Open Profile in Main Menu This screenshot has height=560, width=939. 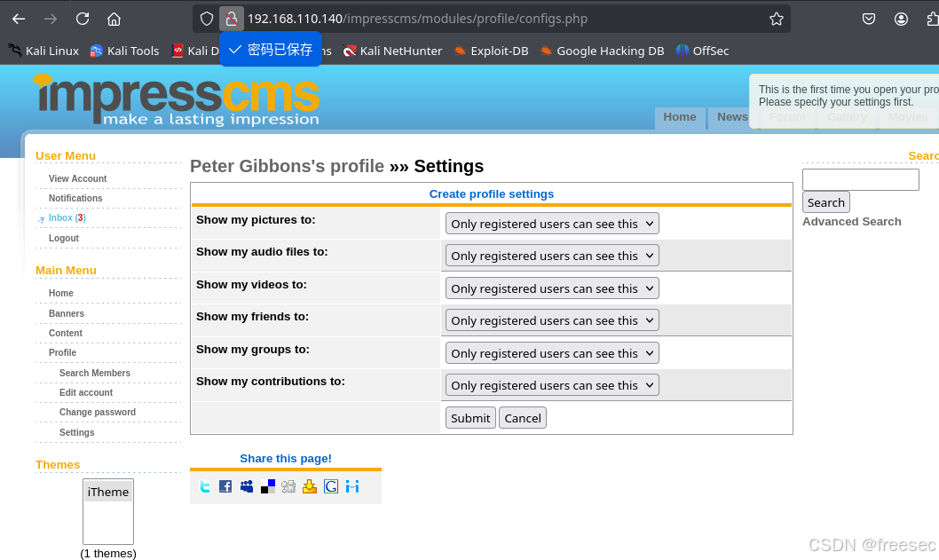click(62, 352)
